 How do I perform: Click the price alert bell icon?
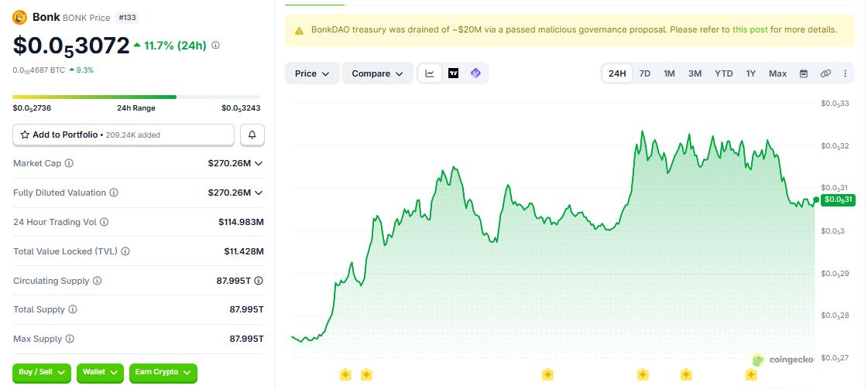(252, 135)
